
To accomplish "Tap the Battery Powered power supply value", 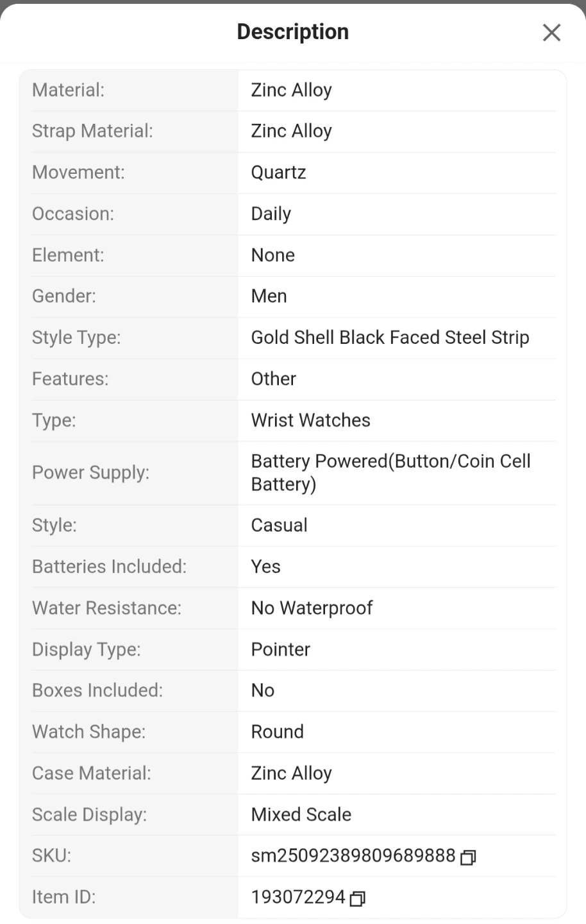I will [x=390, y=472].
